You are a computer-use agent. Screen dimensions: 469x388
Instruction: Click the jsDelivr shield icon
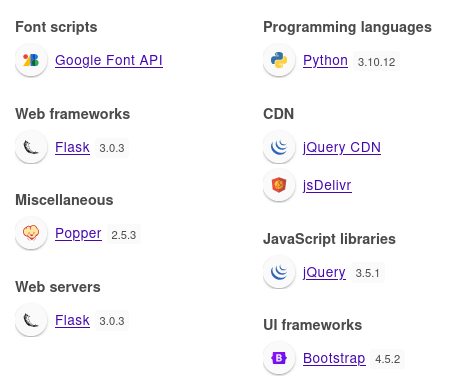(279, 185)
